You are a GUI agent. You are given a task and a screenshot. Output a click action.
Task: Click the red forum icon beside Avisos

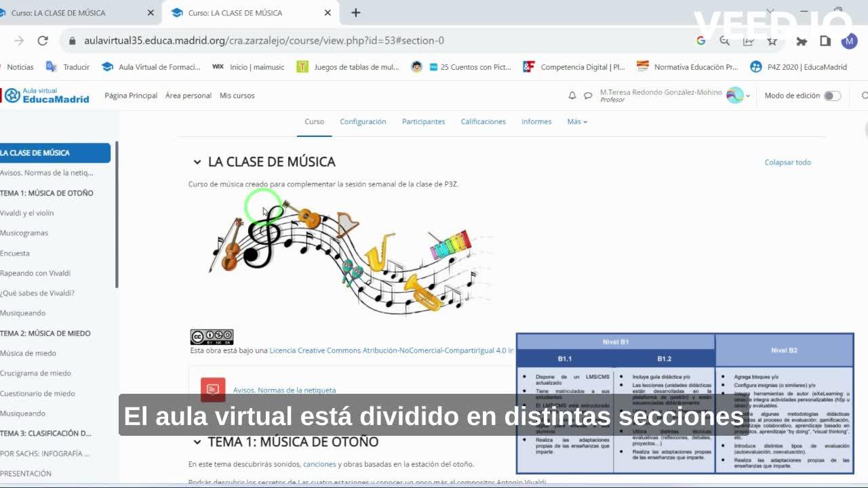coord(213,390)
